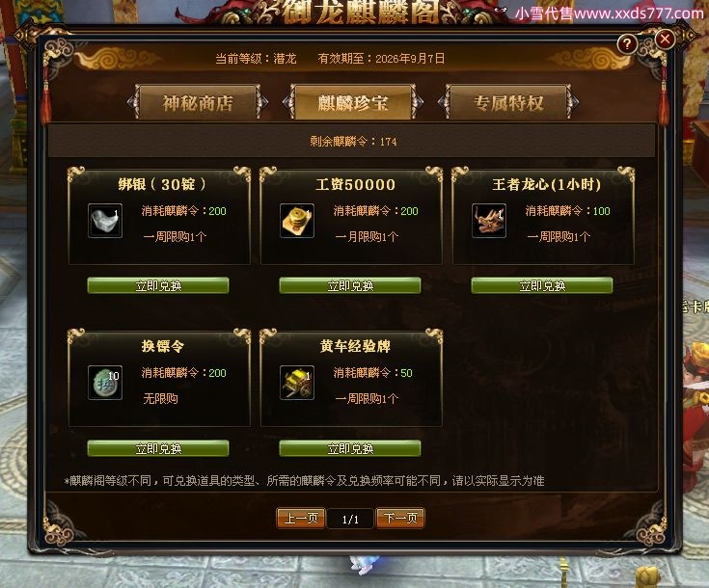The height and width of the screenshot is (588, 709).
Task: Select the 麒麟珍宝 tab
Action: pos(353,102)
